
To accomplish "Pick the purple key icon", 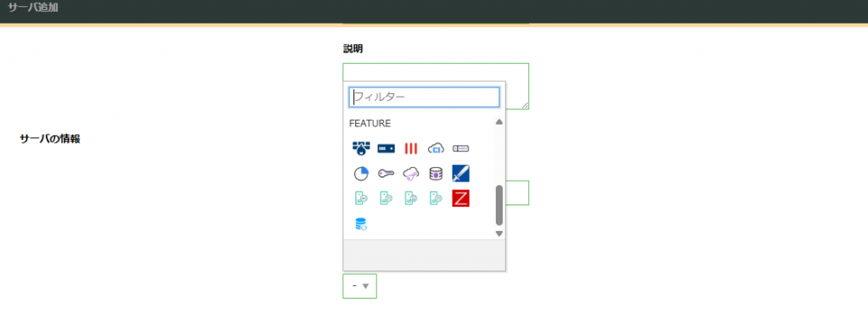I will coord(386,174).
